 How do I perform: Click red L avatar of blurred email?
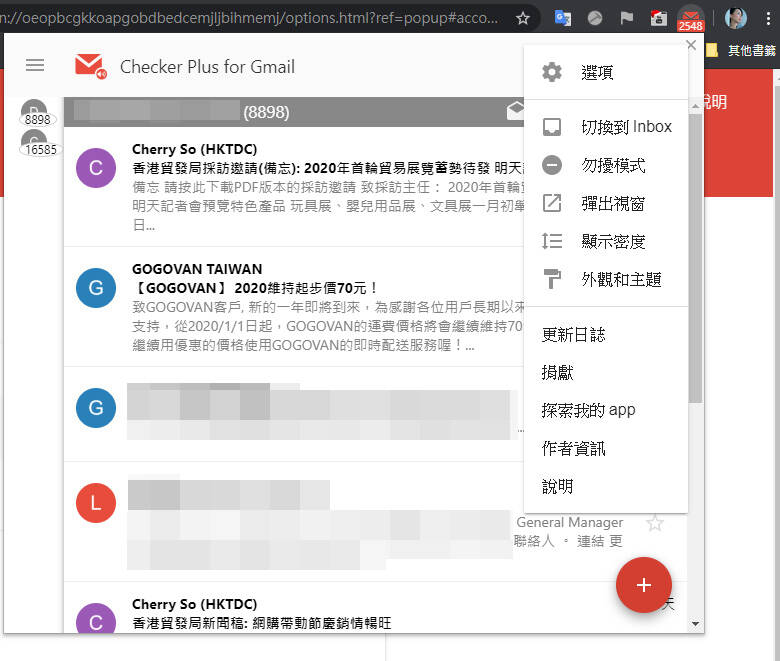(96, 503)
